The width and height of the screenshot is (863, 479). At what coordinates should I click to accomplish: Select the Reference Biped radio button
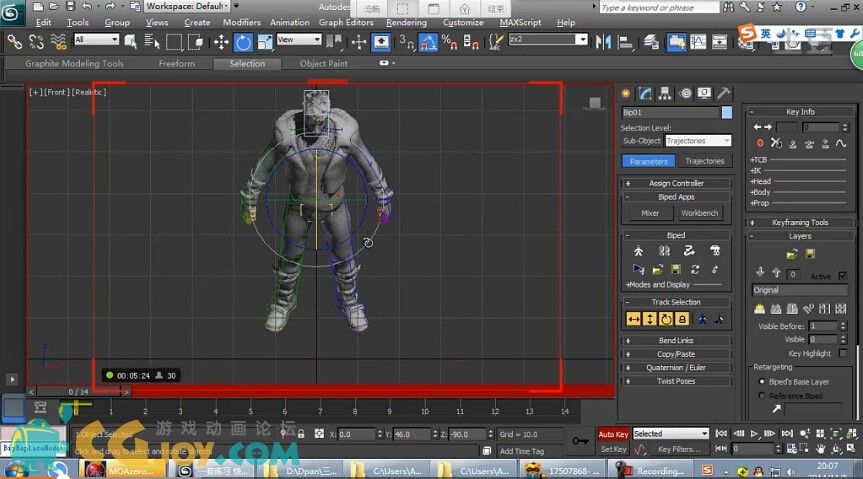pos(762,396)
